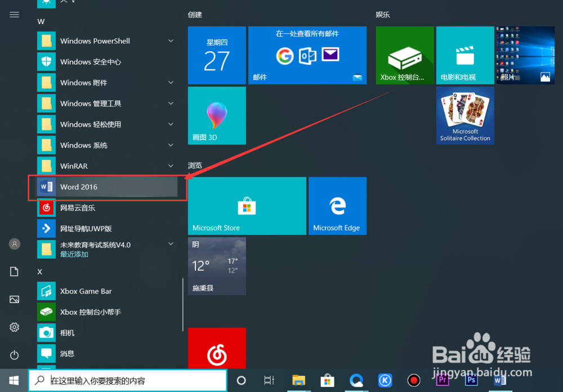Open the Documents icon in sidebar
This screenshot has height=392, width=563.
[x=15, y=272]
